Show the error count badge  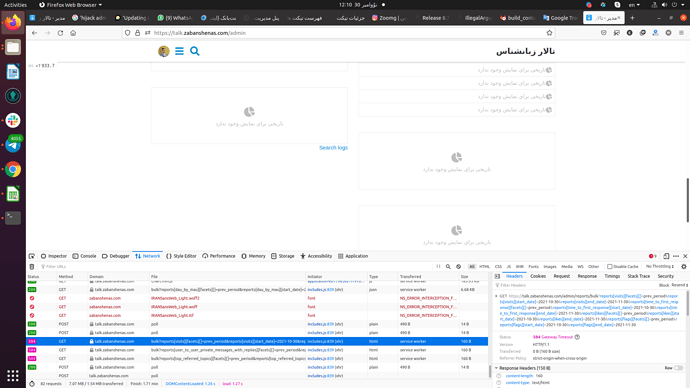(653, 256)
